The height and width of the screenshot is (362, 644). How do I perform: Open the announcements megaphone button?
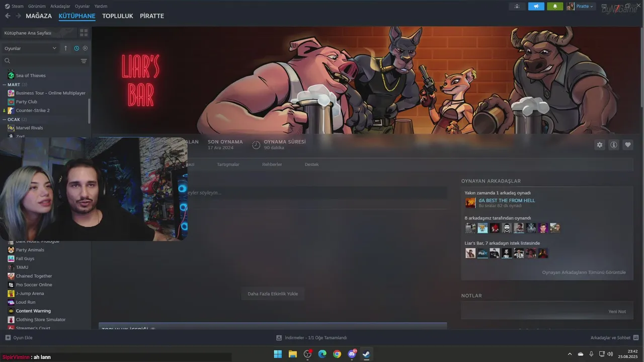(x=536, y=6)
